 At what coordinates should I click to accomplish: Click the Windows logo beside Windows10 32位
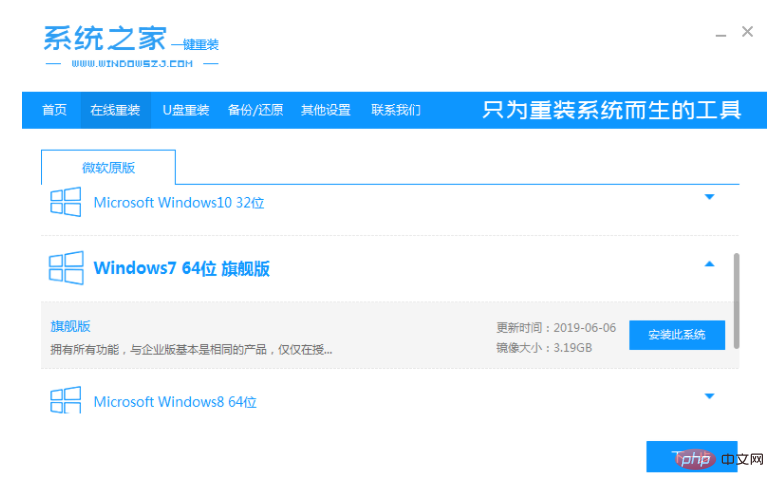(x=65, y=202)
